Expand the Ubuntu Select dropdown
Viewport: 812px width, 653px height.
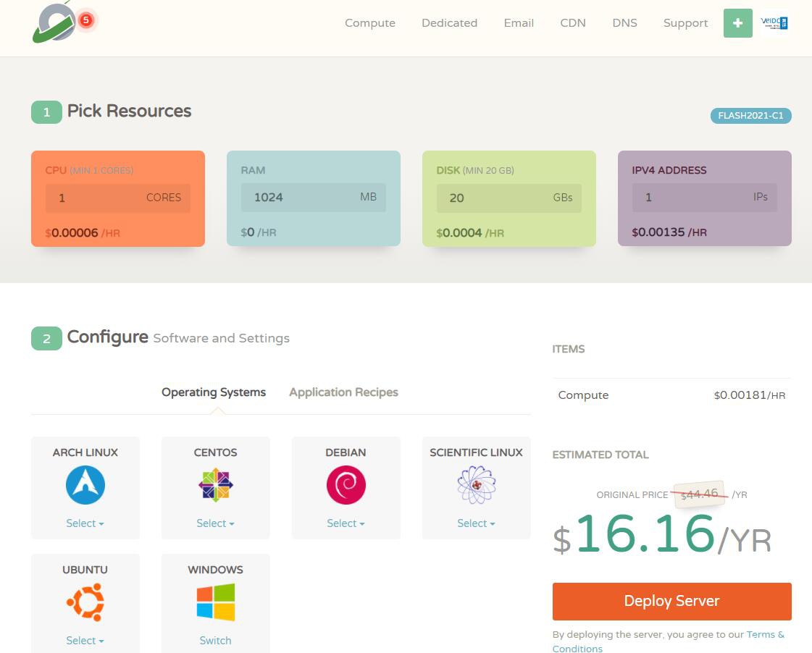tap(85, 641)
